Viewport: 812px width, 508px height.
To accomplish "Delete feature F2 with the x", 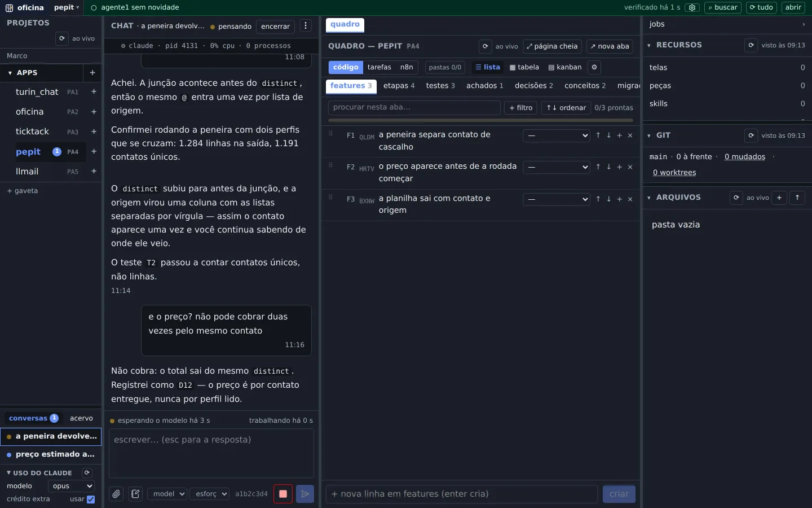I will coord(630,167).
